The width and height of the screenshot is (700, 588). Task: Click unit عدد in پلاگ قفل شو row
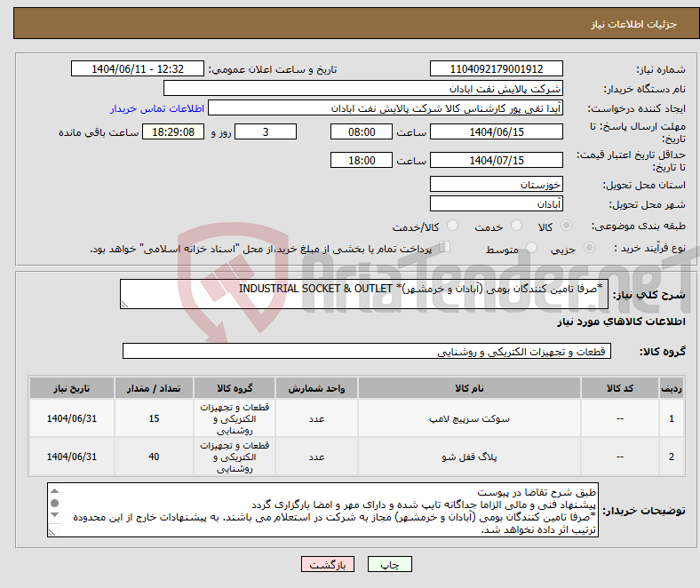[x=316, y=457]
